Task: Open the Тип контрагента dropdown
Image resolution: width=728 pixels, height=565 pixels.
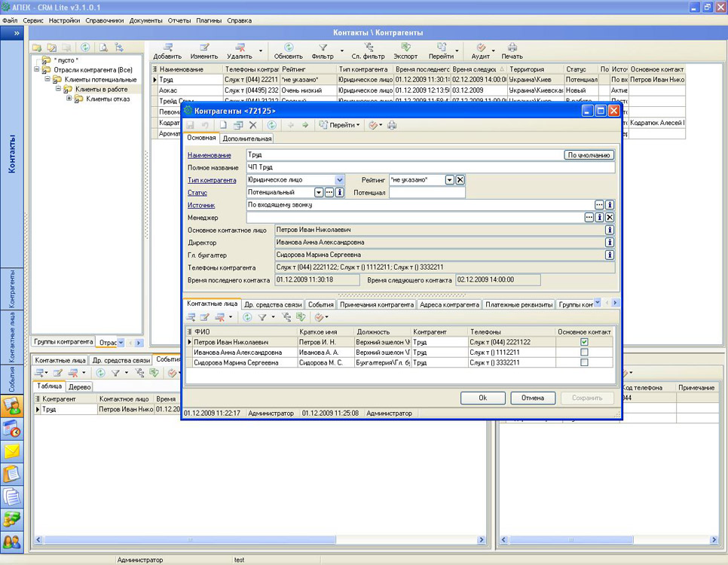Action: pos(339,180)
